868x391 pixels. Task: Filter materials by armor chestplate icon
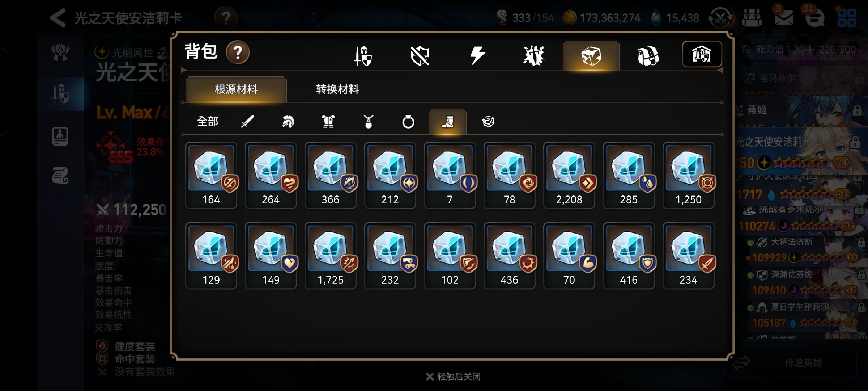tap(328, 122)
